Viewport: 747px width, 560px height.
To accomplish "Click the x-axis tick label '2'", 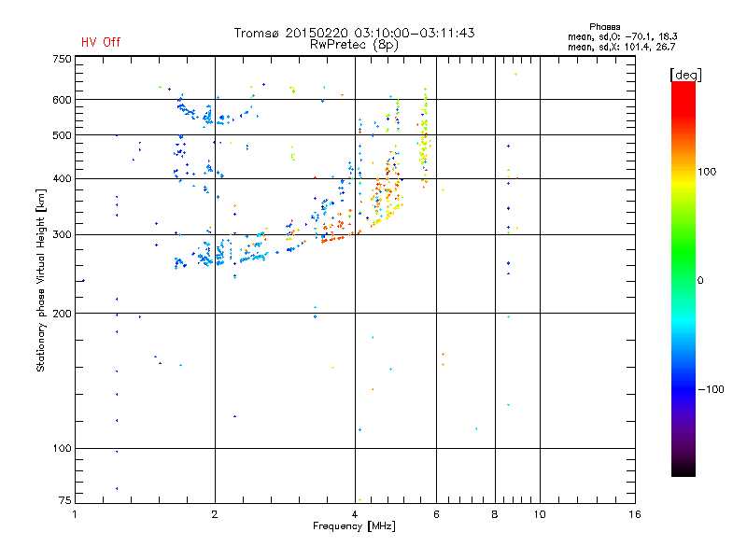I will coord(215,514).
